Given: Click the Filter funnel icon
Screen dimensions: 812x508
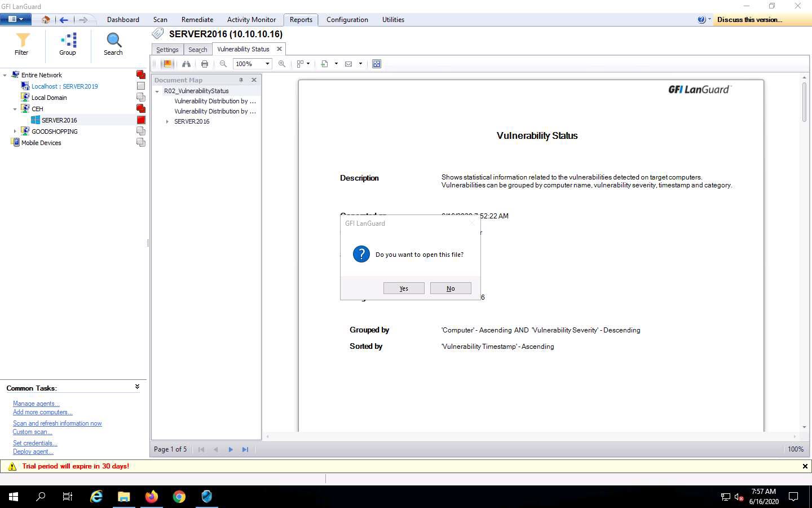Looking at the screenshot, I should point(22,40).
